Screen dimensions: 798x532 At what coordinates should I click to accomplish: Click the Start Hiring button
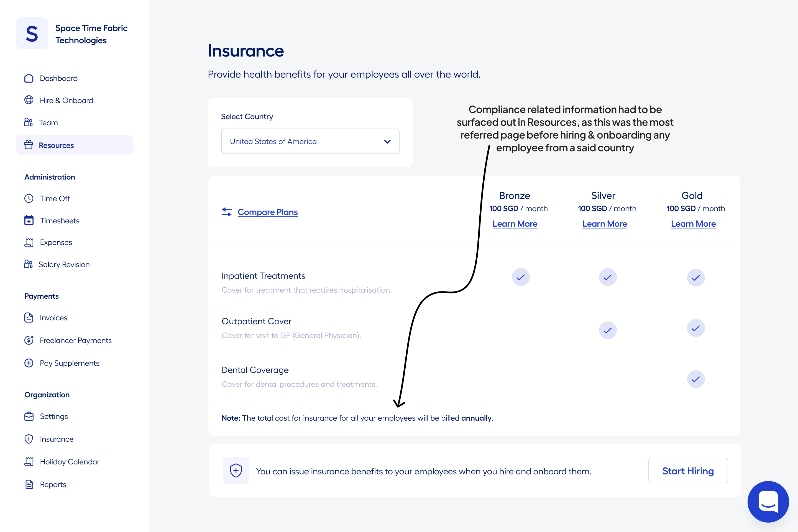coord(688,470)
